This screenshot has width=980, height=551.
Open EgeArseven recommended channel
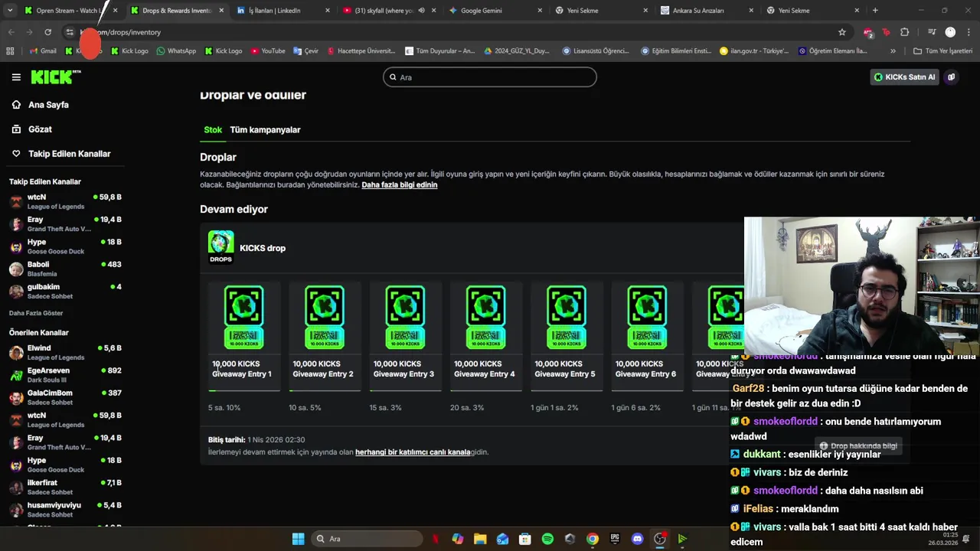pyautogui.click(x=65, y=375)
